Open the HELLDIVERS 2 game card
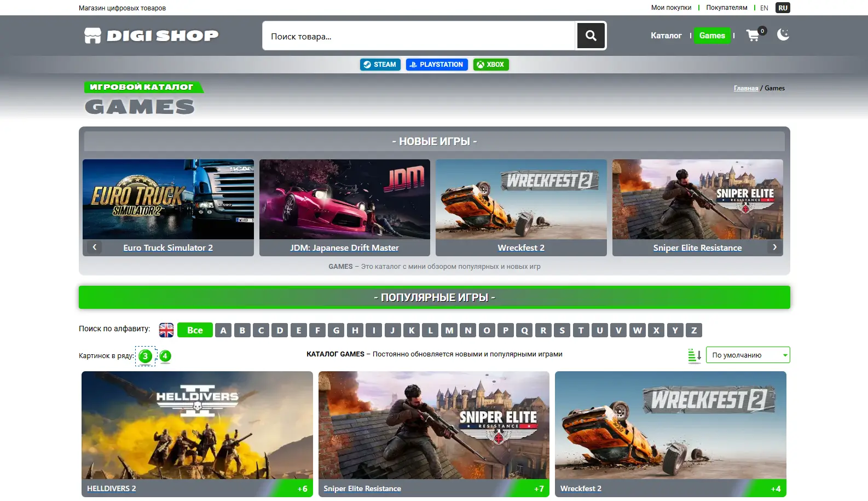Screen dimensions: 868x501 [197, 434]
